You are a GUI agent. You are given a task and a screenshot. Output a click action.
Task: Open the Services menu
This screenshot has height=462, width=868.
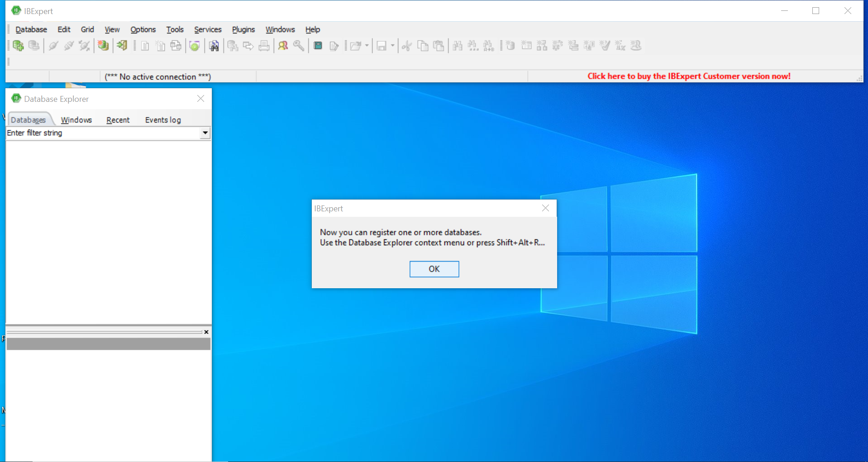pyautogui.click(x=208, y=29)
